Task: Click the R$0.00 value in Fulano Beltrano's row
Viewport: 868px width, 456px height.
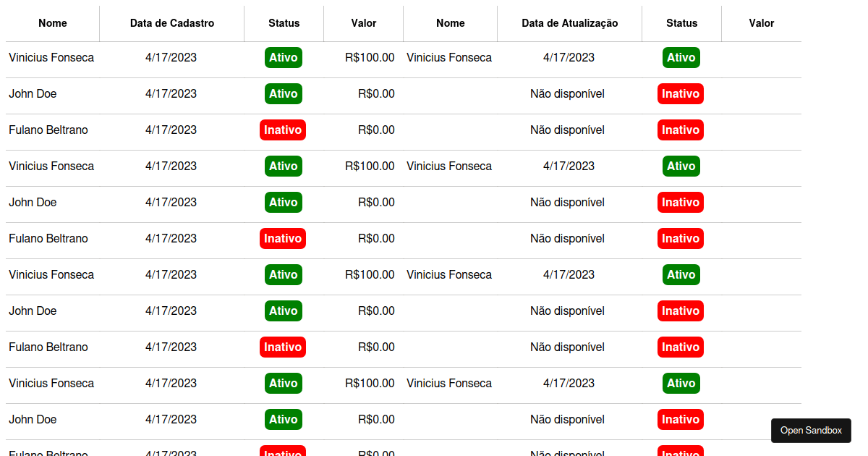Action: pyautogui.click(x=376, y=130)
